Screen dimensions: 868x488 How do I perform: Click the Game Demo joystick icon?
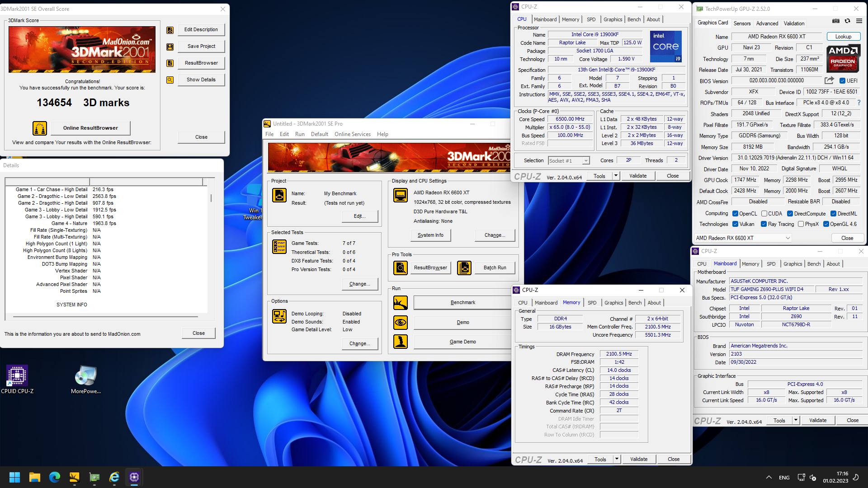(x=401, y=342)
